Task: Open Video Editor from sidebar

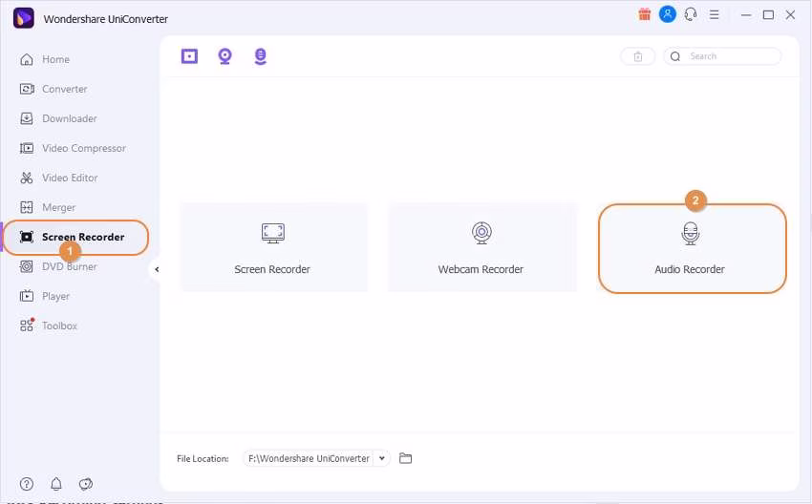Action: [x=58, y=178]
